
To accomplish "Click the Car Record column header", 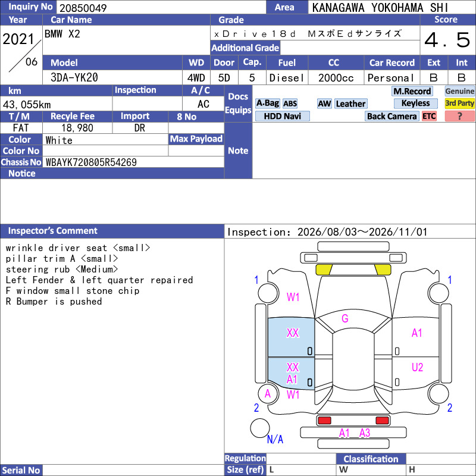I will click(392, 63).
